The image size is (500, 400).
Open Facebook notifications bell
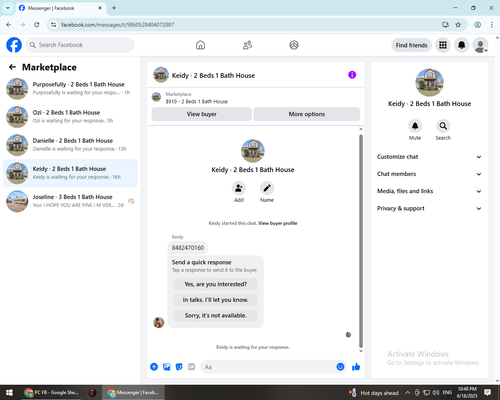(x=462, y=45)
